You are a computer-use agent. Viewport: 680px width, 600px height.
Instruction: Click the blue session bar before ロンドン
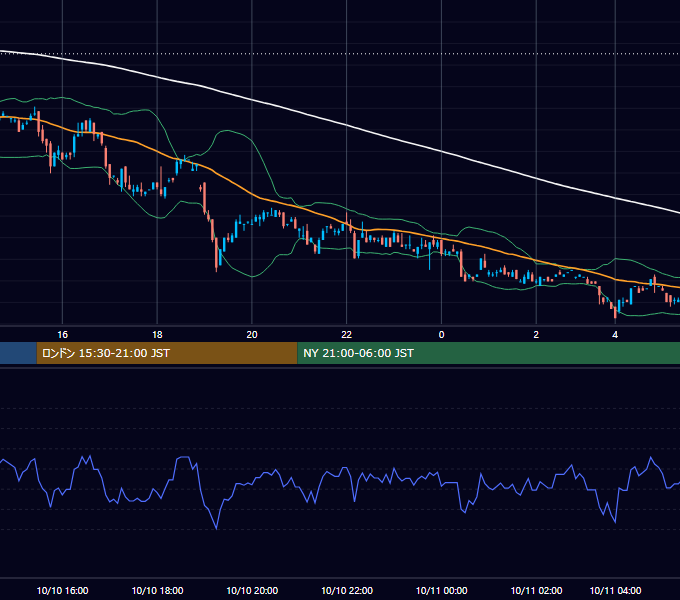(18, 353)
